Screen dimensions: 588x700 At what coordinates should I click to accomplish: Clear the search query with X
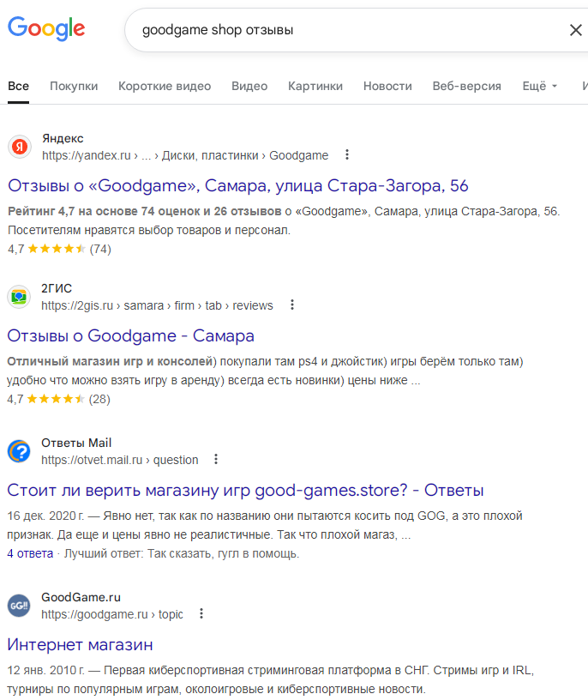[x=575, y=30]
